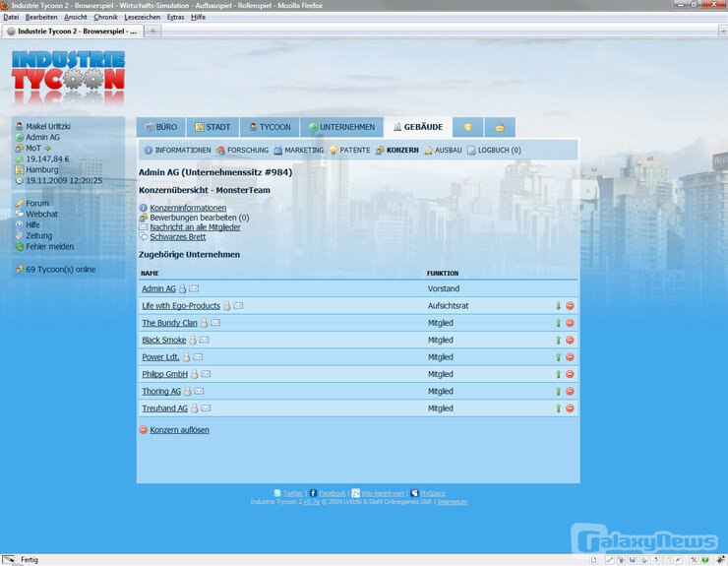This screenshot has height=566, width=728.
Task: Select the UNTERNEHMEN tab
Action: [x=341, y=127]
